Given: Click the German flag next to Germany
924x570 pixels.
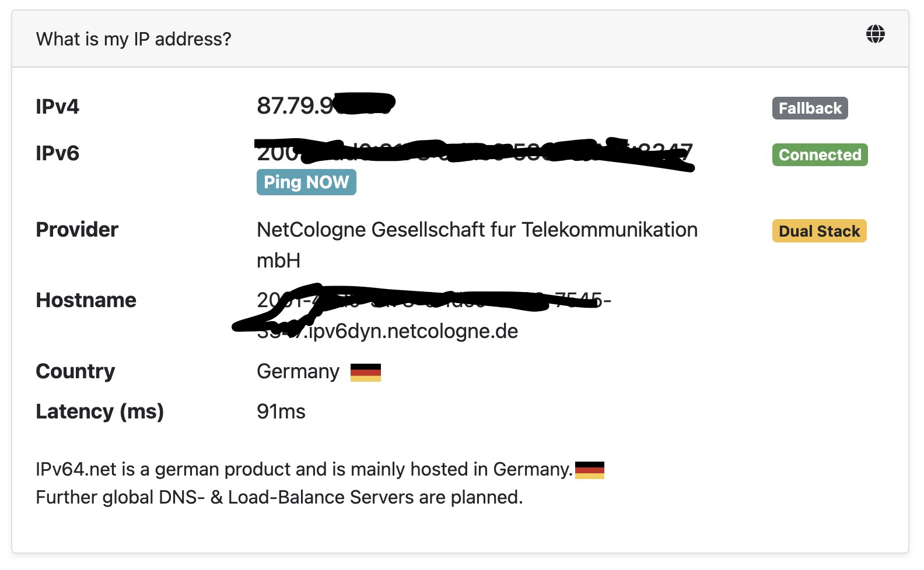Looking at the screenshot, I should (366, 372).
